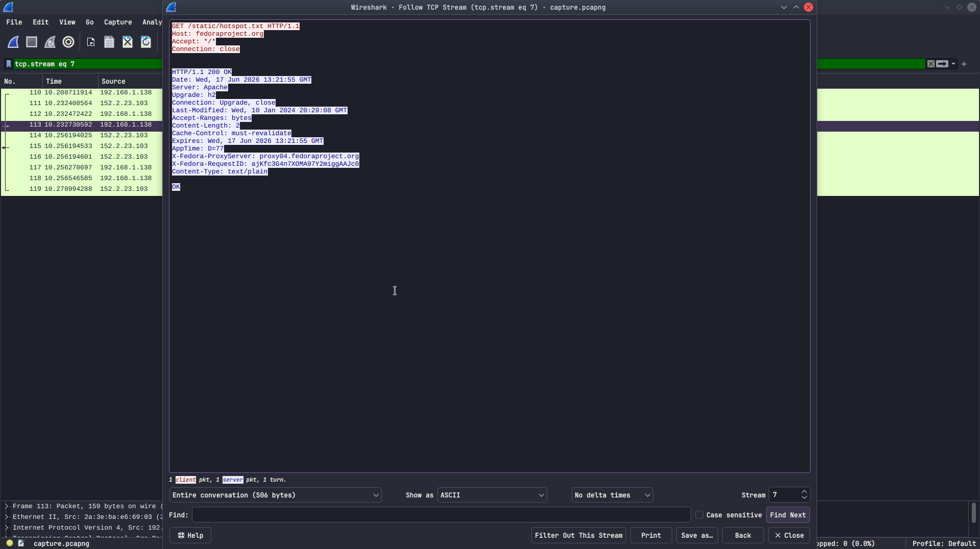Image resolution: width=980 pixels, height=549 pixels.
Task: Click the Wireshark logo in dialog title bar
Action: [171, 7]
